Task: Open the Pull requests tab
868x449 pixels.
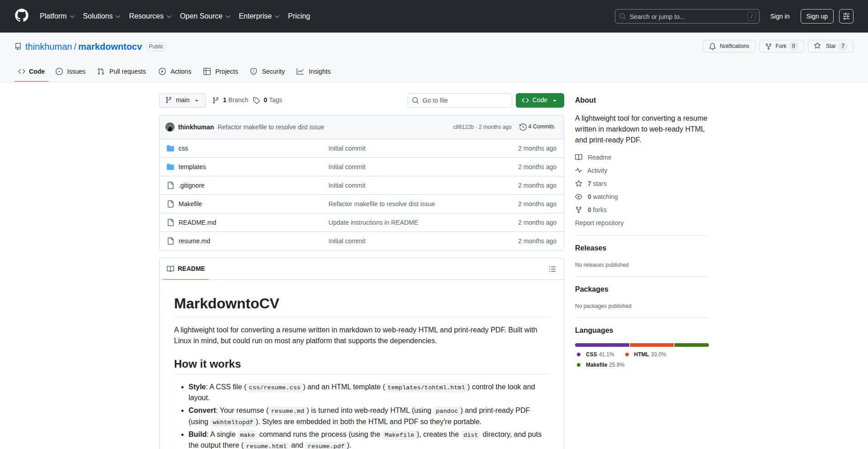Action: pyautogui.click(x=122, y=71)
